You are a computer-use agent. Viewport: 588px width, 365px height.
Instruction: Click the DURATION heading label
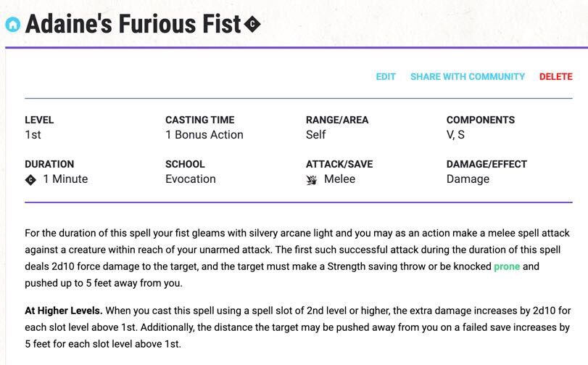[x=49, y=164]
